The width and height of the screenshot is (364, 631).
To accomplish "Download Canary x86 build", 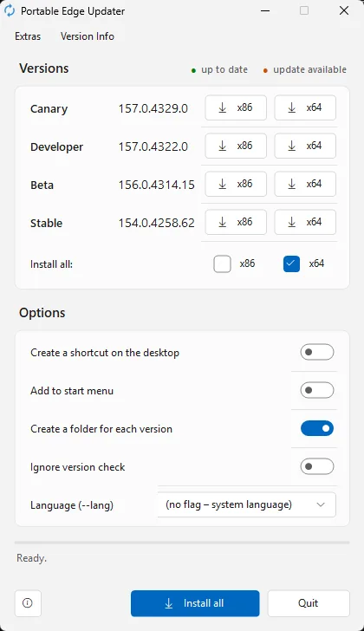I will [x=236, y=107].
